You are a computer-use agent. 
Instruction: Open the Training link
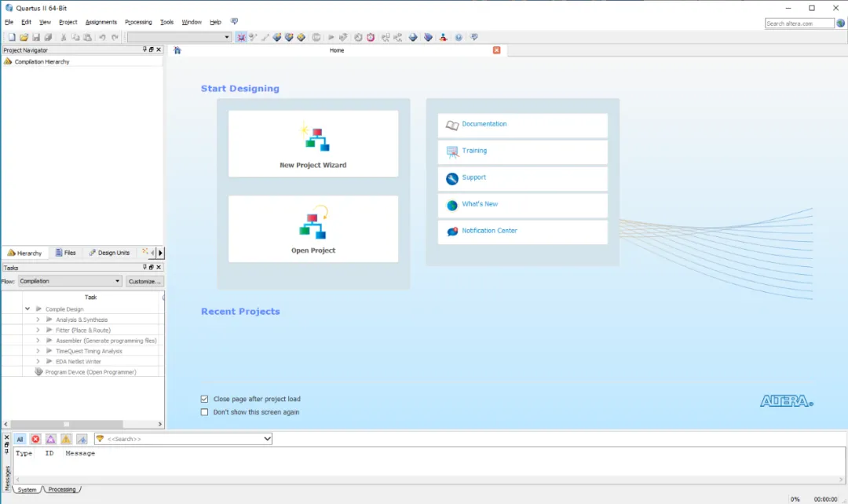[474, 151]
